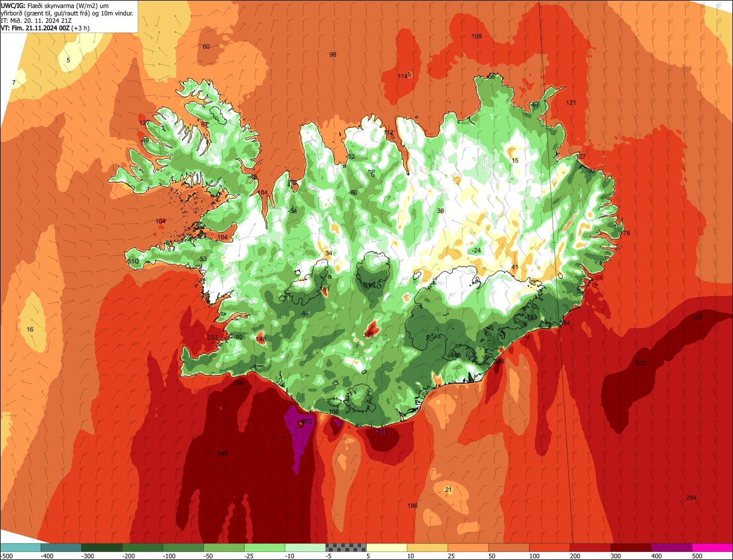Click the '178' value off the east coast
733x560 pixels.
point(625,233)
